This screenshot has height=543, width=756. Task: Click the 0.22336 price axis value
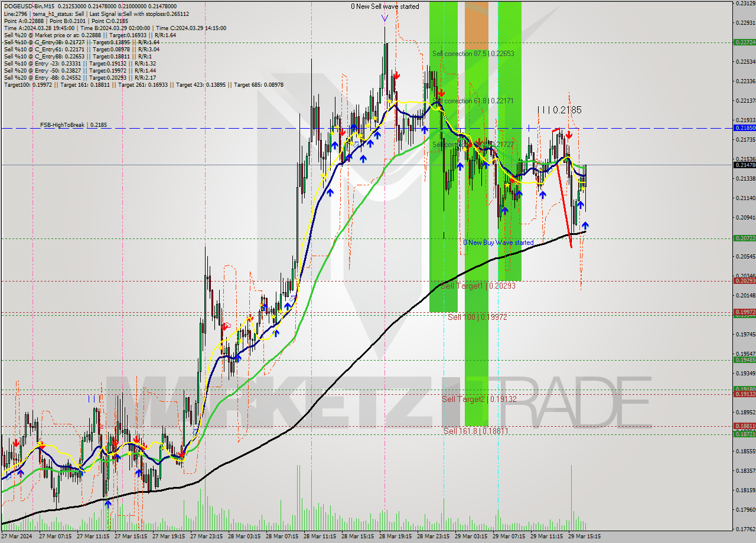click(745, 81)
